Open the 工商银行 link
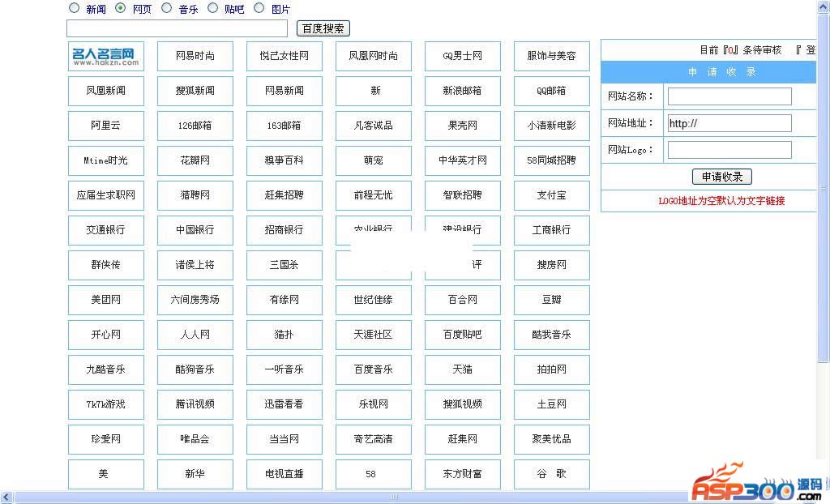The image size is (830, 504). coord(551,230)
